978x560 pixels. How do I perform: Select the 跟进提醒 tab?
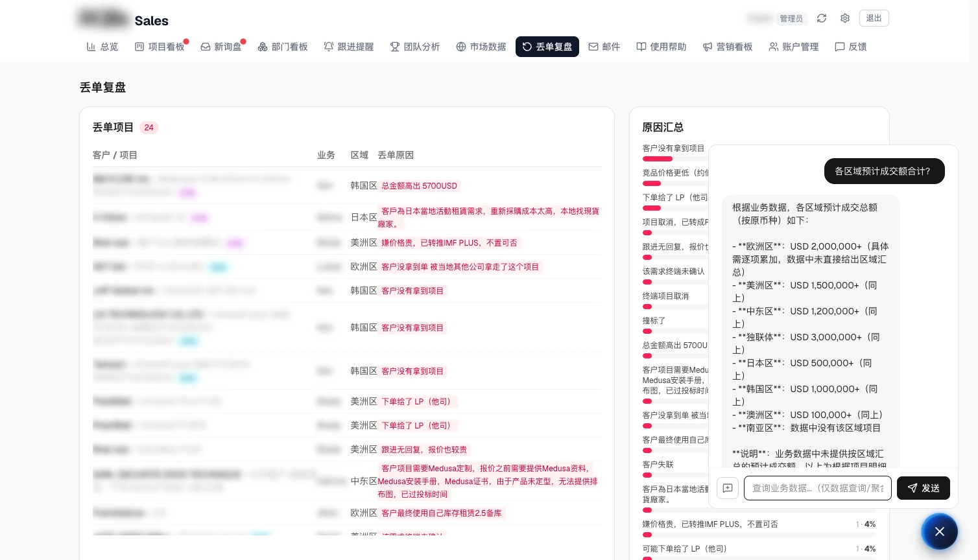coord(349,47)
